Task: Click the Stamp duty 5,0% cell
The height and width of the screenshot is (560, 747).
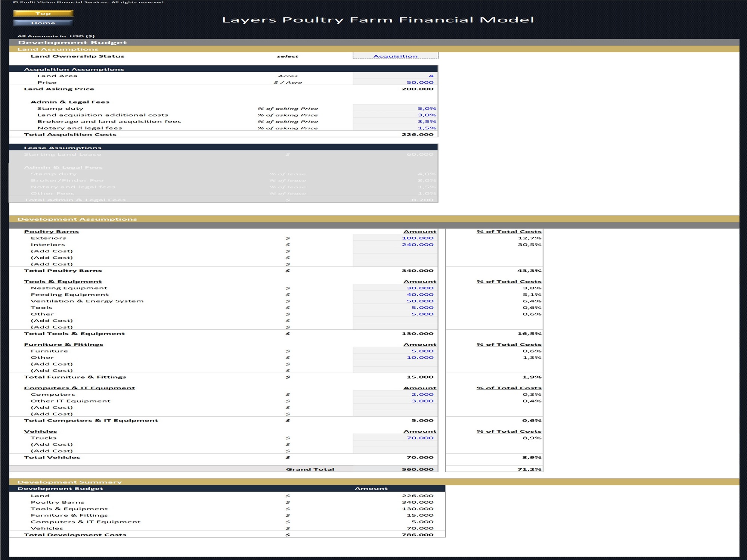Action: coord(395,108)
